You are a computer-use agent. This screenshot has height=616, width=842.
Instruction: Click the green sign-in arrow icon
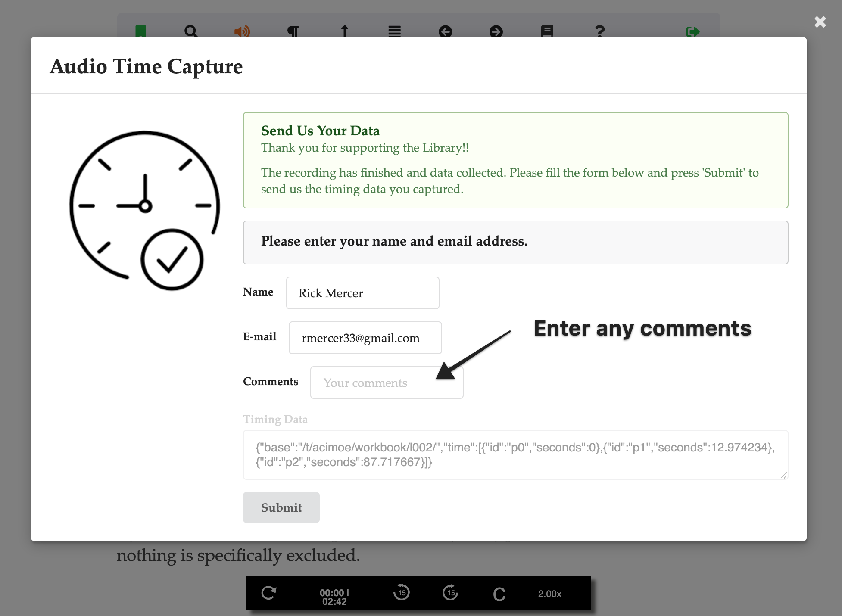tap(692, 31)
